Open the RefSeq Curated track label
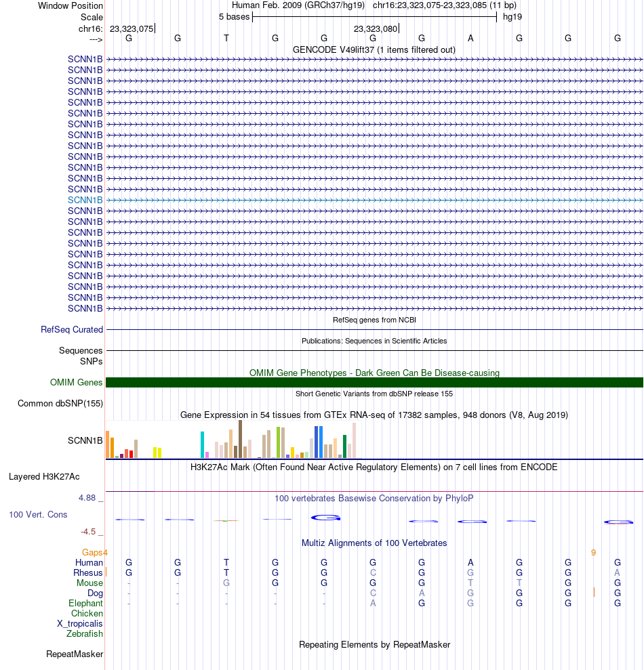 tap(72, 329)
